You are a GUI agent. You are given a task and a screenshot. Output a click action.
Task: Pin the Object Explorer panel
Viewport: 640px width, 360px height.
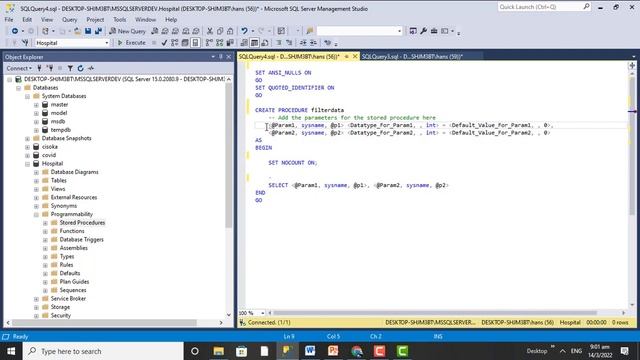221,57
